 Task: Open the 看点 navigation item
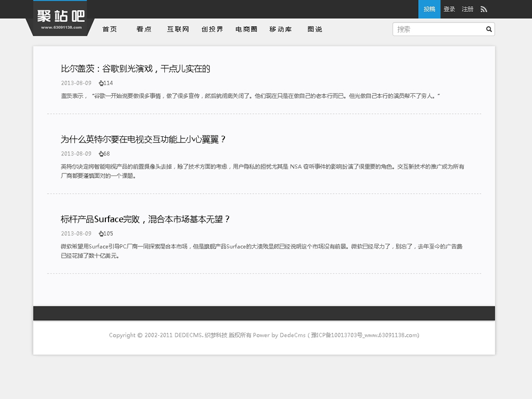pos(144,29)
